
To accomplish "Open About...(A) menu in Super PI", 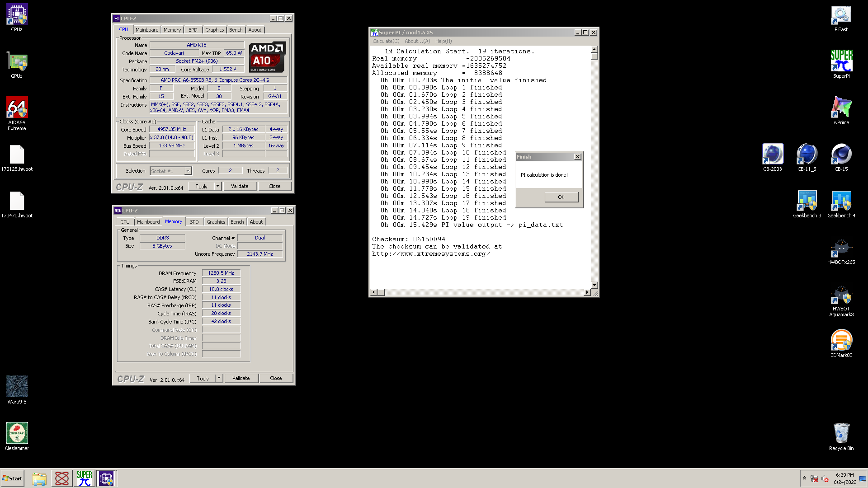I will point(417,41).
